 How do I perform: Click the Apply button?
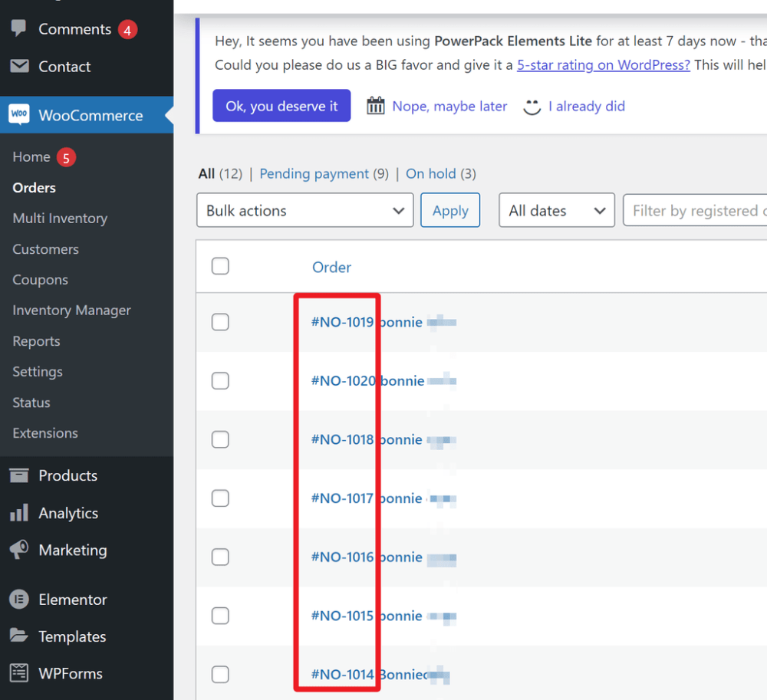pyautogui.click(x=450, y=210)
